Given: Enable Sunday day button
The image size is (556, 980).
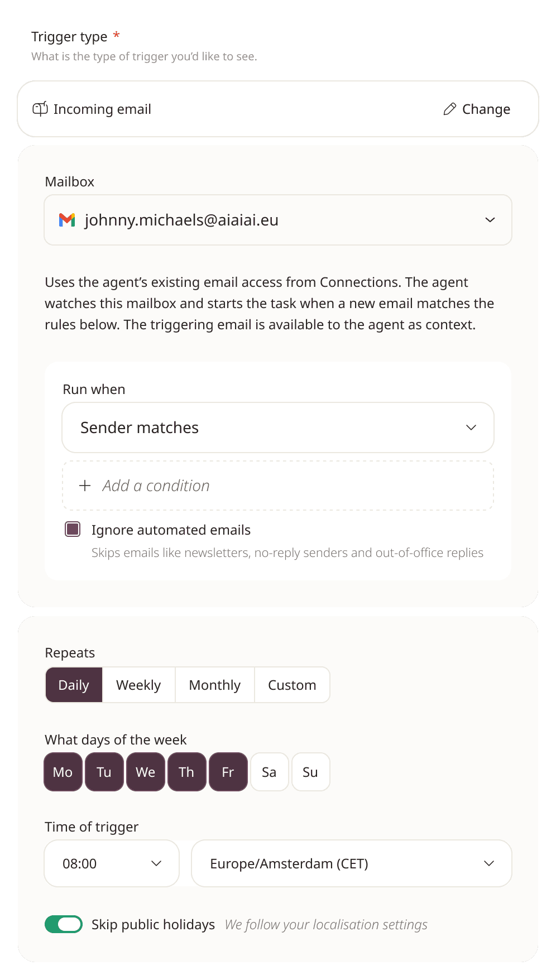Looking at the screenshot, I should 310,772.
